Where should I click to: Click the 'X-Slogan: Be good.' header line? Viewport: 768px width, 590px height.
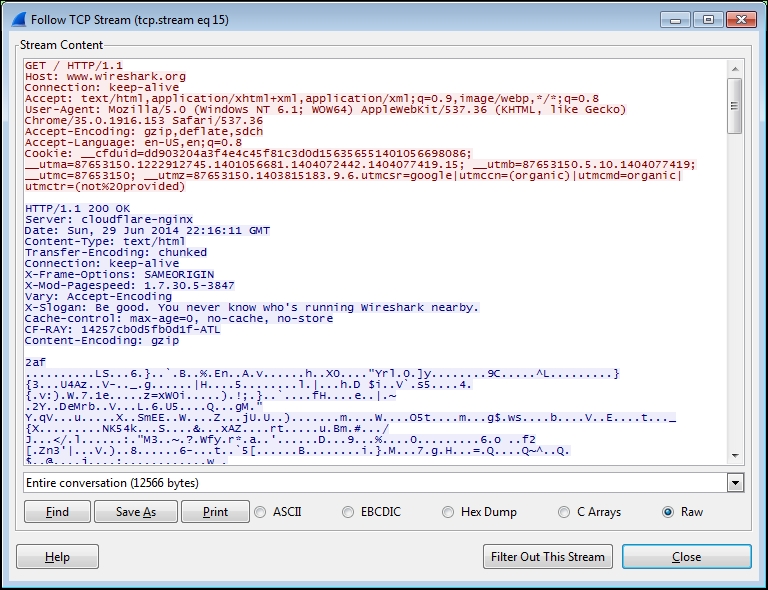[x=252, y=307]
